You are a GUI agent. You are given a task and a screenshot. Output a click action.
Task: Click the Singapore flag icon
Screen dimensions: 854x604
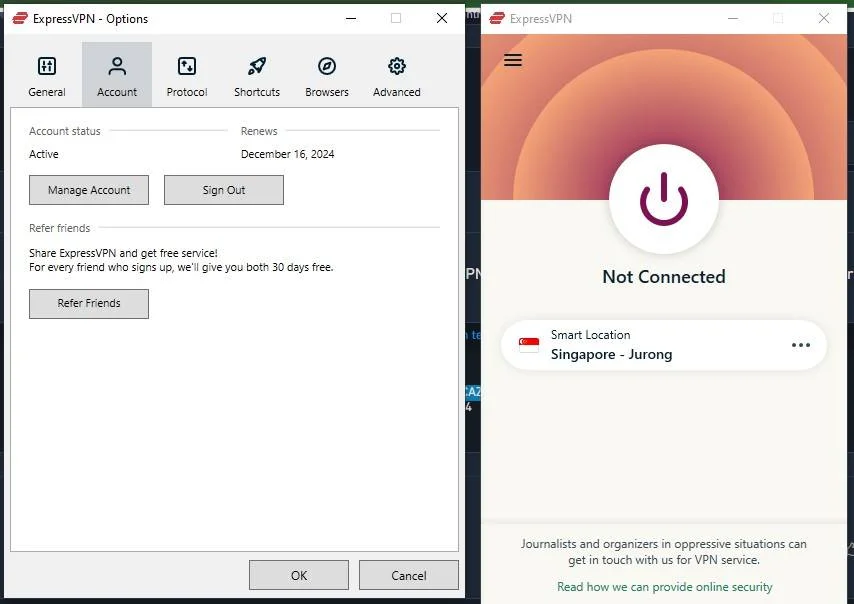coord(528,345)
